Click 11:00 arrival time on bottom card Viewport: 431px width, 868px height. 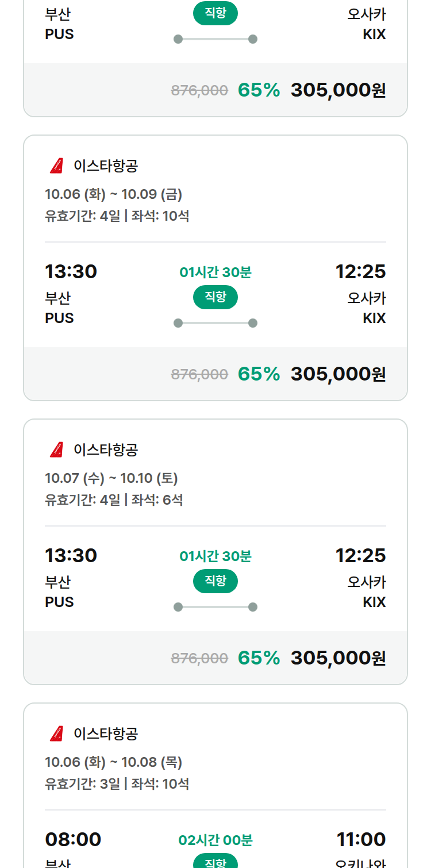(x=361, y=839)
